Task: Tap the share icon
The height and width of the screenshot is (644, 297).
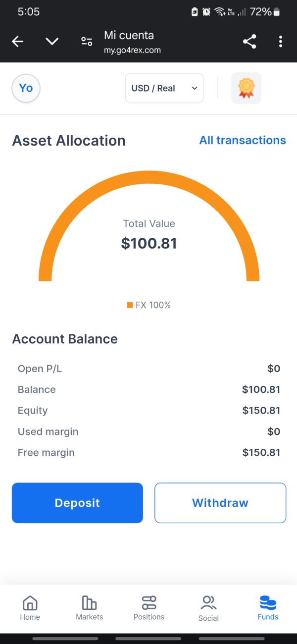Action: pyautogui.click(x=249, y=42)
